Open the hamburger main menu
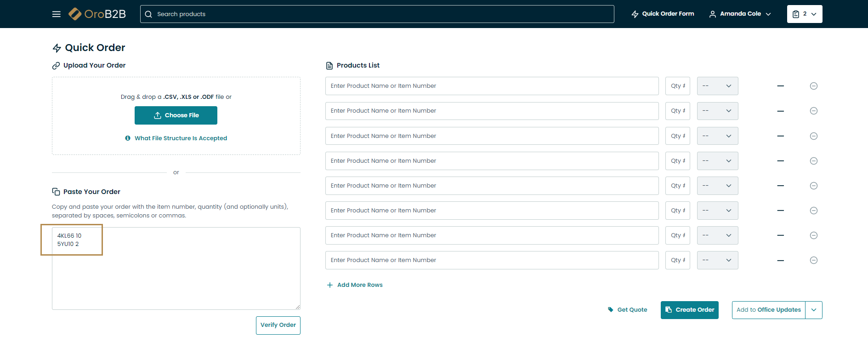The width and height of the screenshot is (868, 354). [57, 14]
